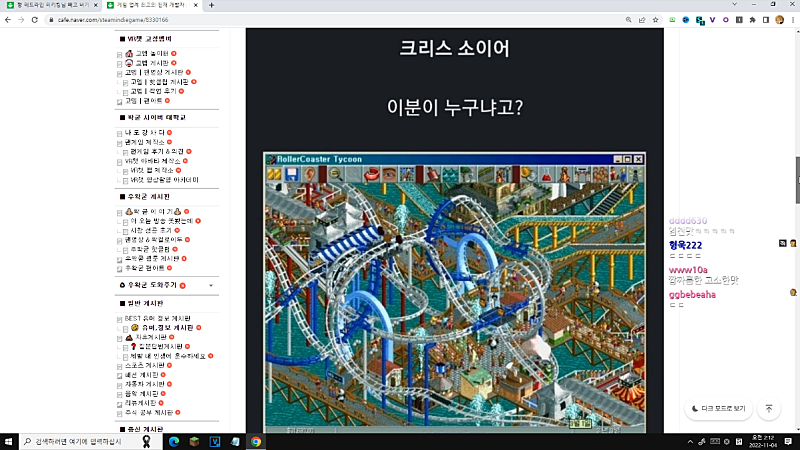Reload the page with the refresh icon
Viewport: 800px width, 450px height.
point(35,20)
